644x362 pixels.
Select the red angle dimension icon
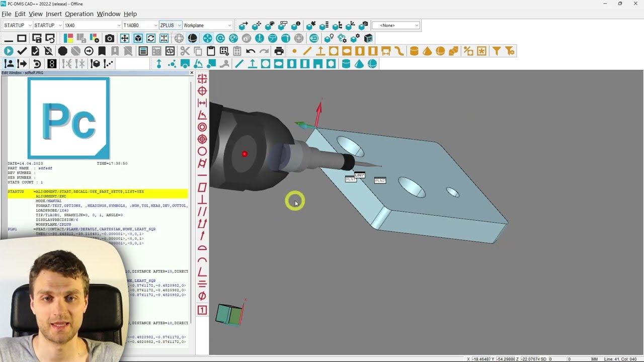click(202, 115)
